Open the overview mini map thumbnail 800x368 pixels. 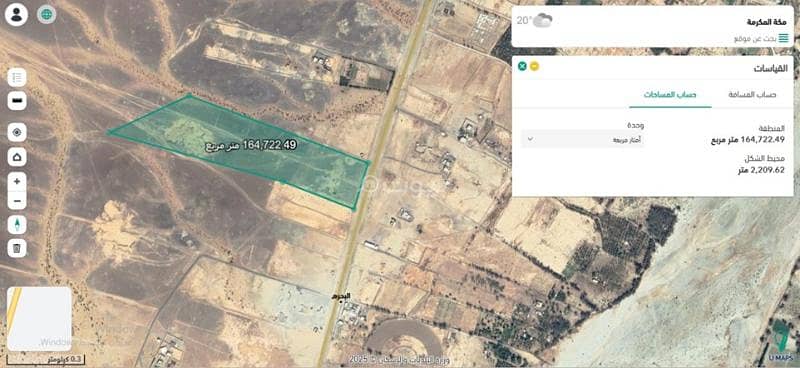tap(39, 318)
